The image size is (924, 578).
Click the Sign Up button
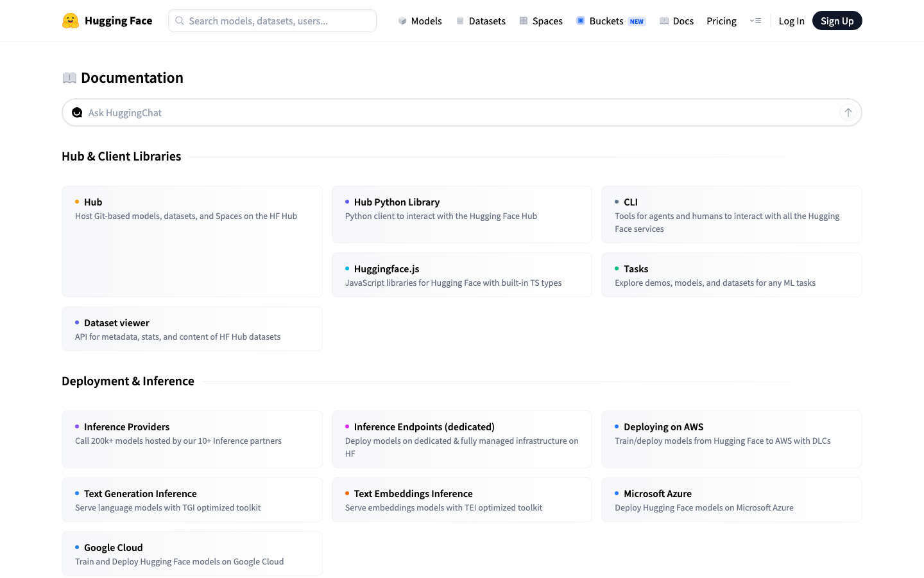(x=837, y=21)
